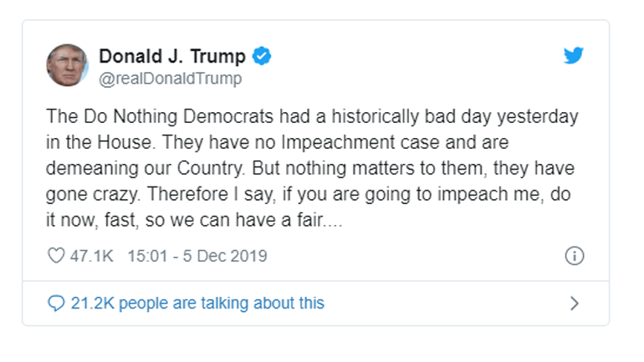Click the Twitter bird logo

[x=573, y=56]
